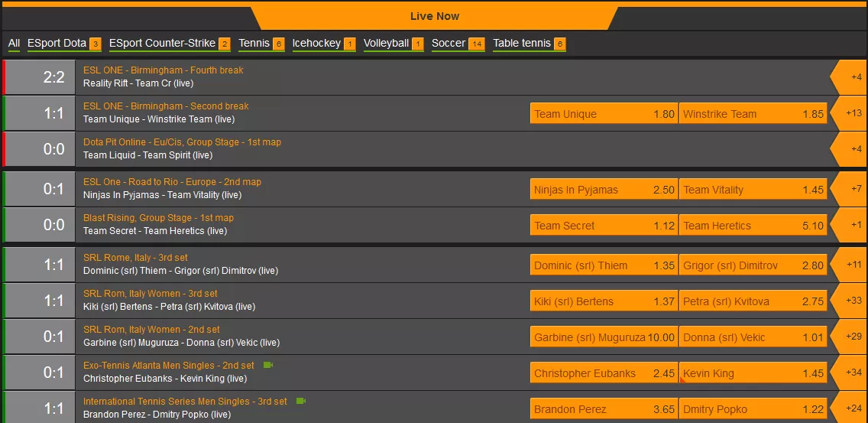Image resolution: width=868 pixels, height=423 pixels.
Task: Pick Ninjas In Pyjamas odds 2.50
Action: pyautogui.click(x=604, y=190)
